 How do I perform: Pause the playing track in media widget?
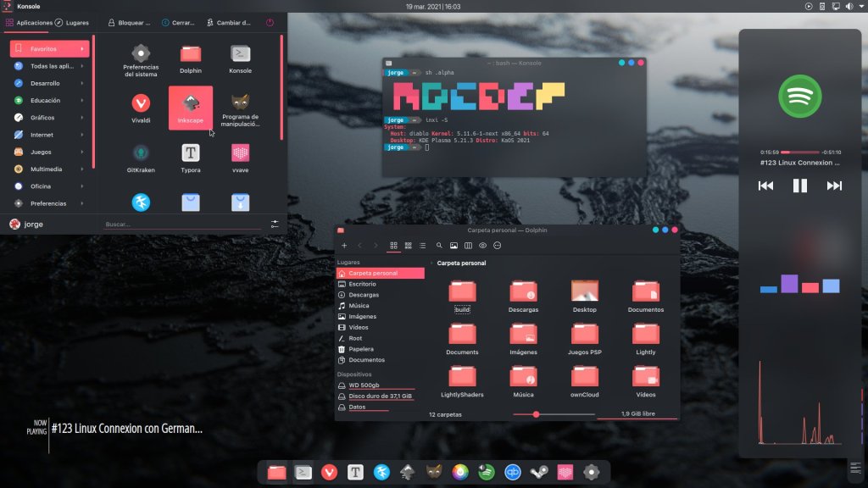pyautogui.click(x=799, y=186)
